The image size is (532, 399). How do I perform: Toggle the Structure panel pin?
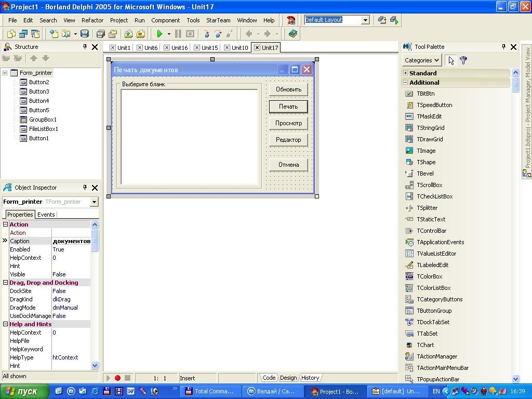pyautogui.click(x=85, y=46)
